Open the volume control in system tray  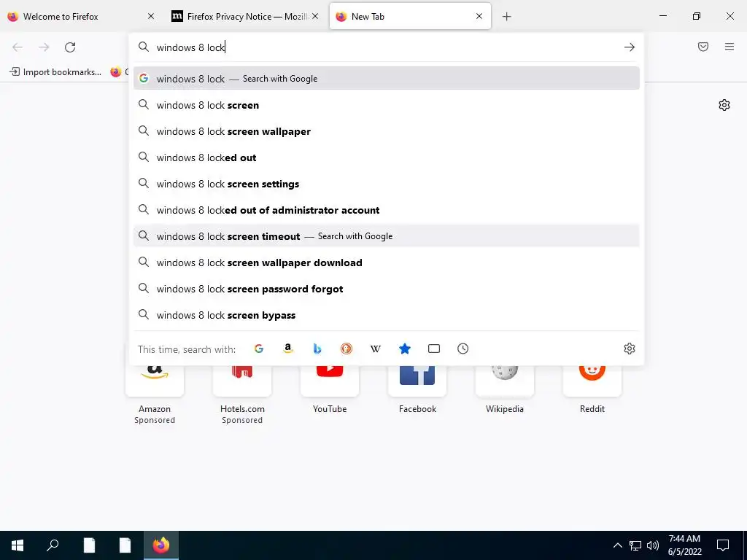click(x=653, y=545)
